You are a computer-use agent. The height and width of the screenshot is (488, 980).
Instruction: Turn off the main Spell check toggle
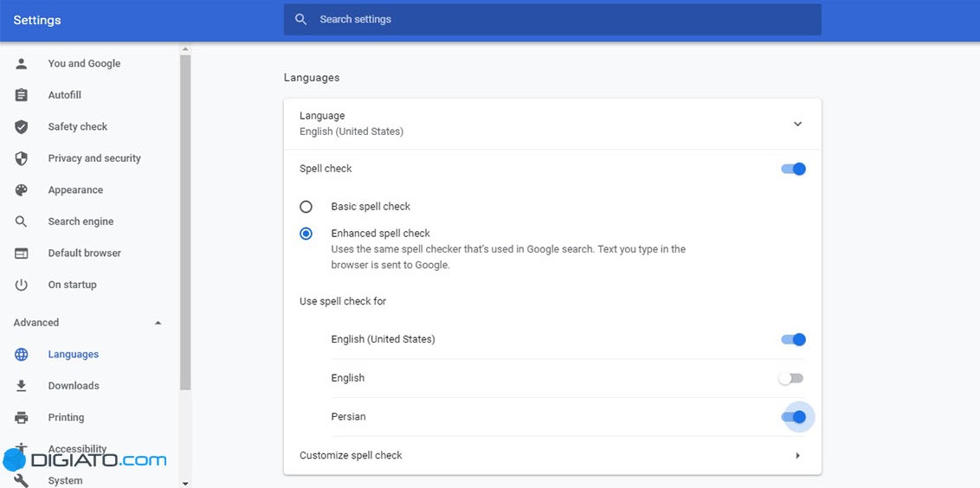793,170
